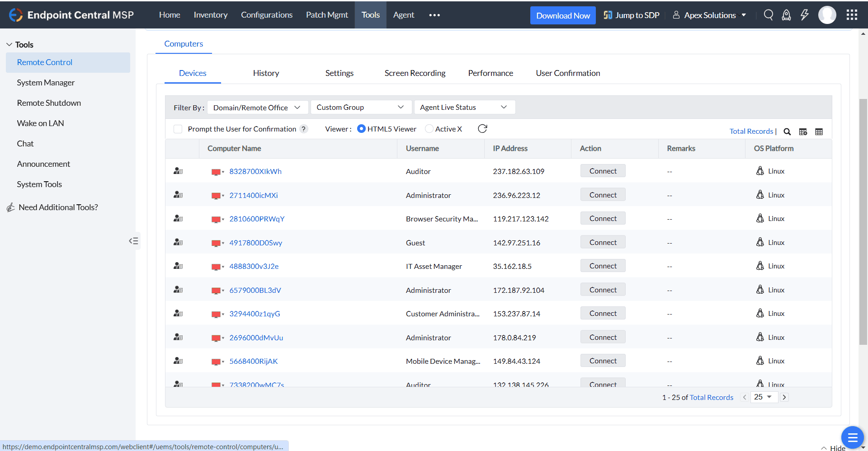
Task: Open the apps grid icon at top right
Action: click(x=852, y=15)
